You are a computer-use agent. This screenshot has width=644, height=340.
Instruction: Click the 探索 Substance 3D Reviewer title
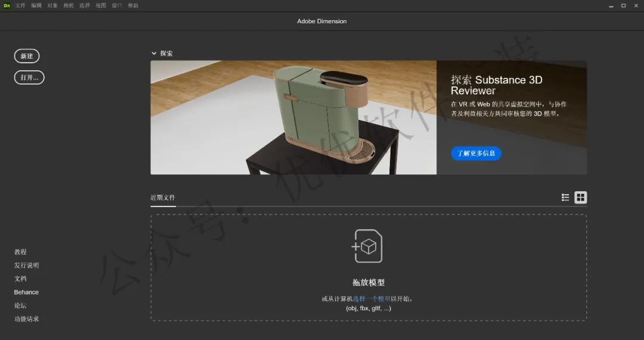[x=496, y=85]
